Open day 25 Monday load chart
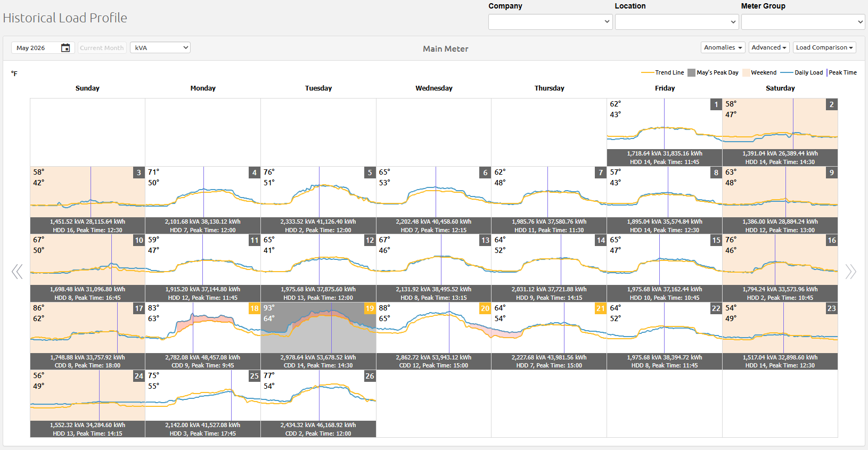This screenshot has width=868, height=450. pyautogui.click(x=203, y=396)
